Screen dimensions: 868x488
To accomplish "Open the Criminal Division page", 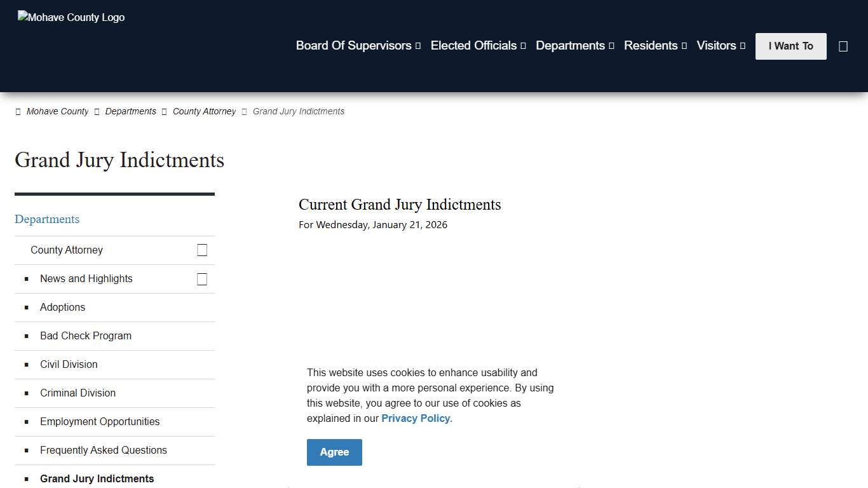I will coord(78,393).
